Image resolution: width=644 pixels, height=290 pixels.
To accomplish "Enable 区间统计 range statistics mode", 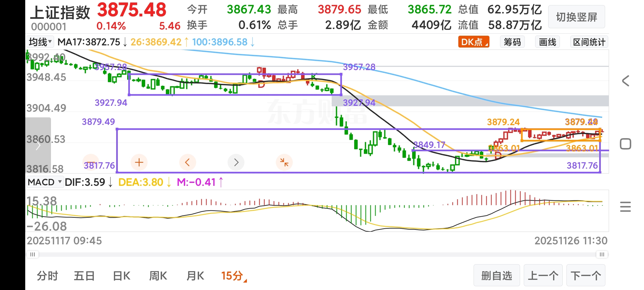I will 589,42.
